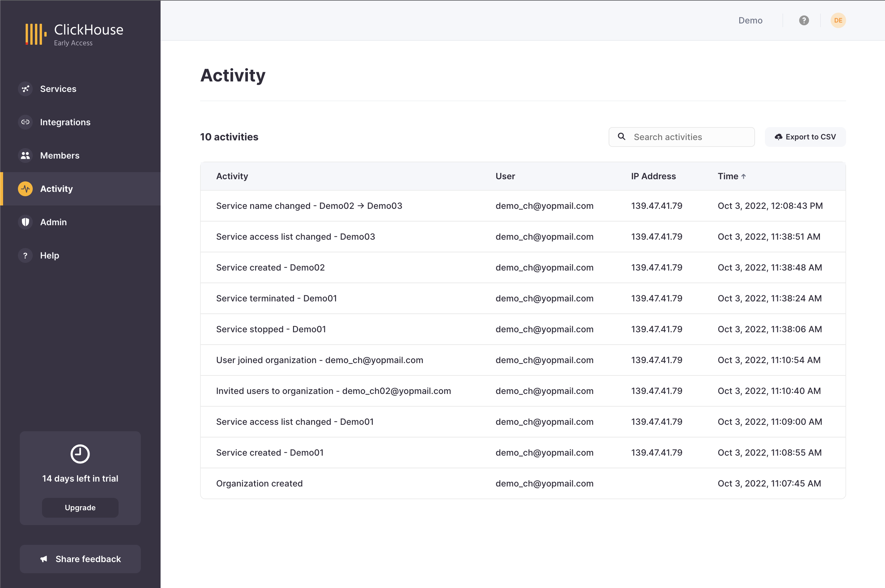This screenshot has height=588, width=885.
Task: Export activities to CSV
Action: click(805, 137)
